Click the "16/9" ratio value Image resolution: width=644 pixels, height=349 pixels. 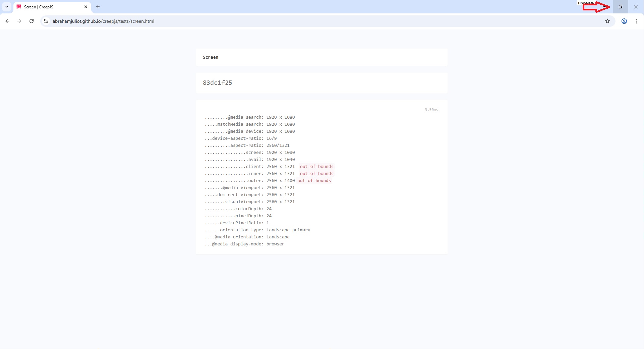pyautogui.click(x=272, y=138)
